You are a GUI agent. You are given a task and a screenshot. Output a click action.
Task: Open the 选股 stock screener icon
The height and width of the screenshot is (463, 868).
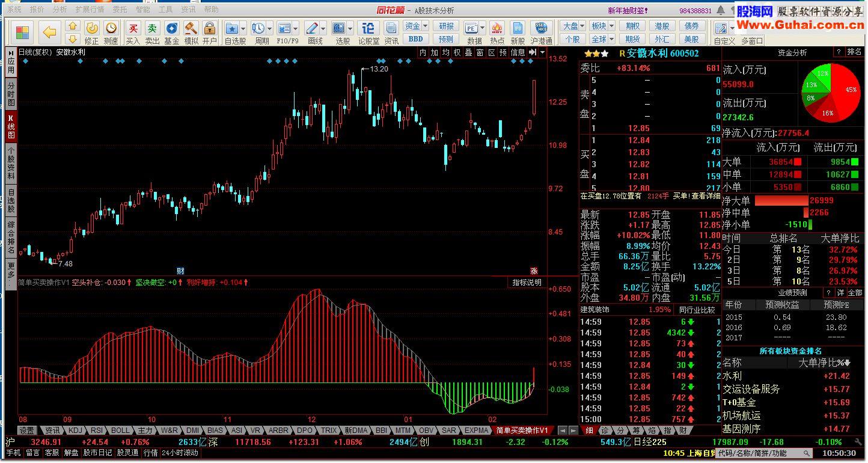point(339,28)
